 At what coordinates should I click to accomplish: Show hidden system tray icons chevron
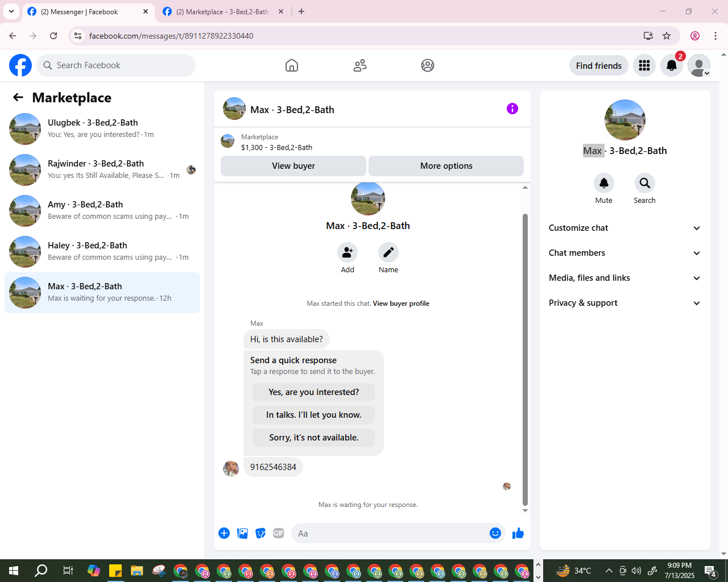(x=609, y=571)
